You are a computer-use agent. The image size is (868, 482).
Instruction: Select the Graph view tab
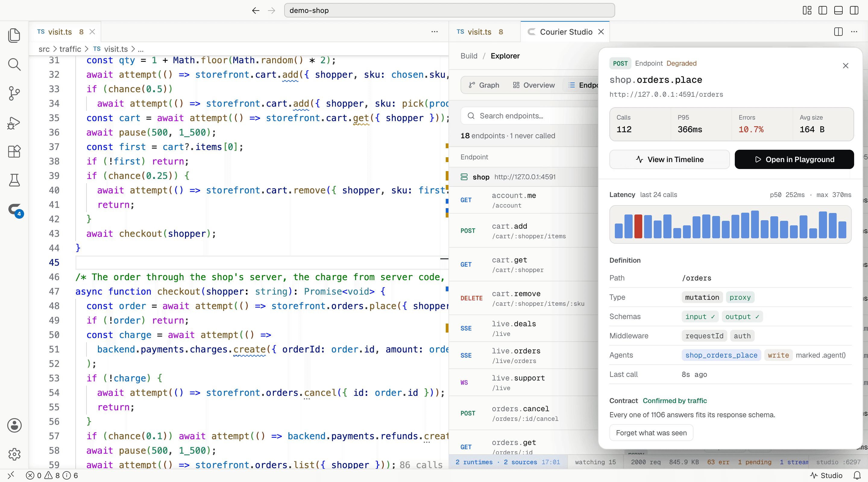point(484,85)
